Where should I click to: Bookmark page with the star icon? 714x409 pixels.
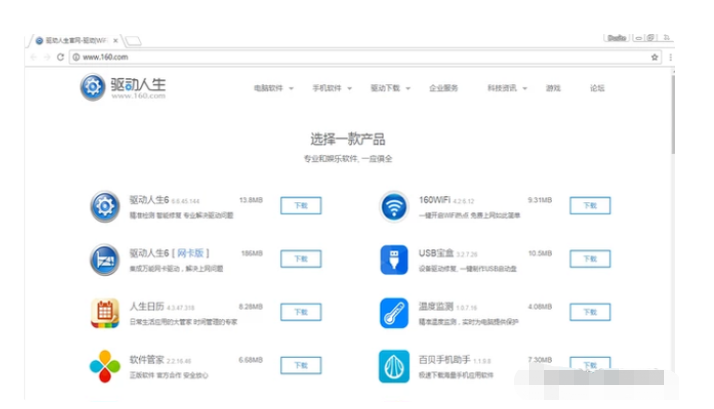coord(655,57)
